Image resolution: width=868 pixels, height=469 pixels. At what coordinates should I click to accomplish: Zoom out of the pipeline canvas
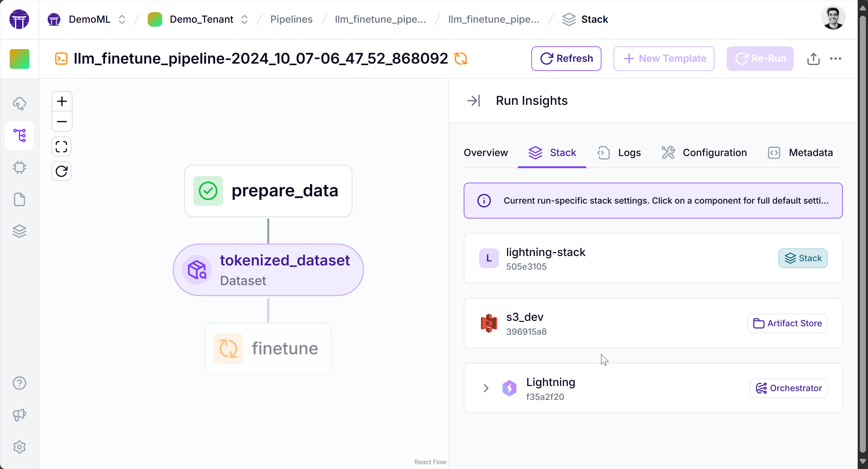click(62, 121)
